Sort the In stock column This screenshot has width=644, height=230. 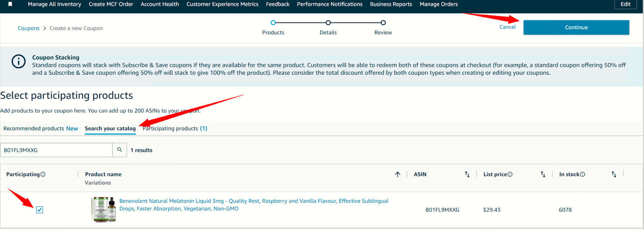(614, 175)
